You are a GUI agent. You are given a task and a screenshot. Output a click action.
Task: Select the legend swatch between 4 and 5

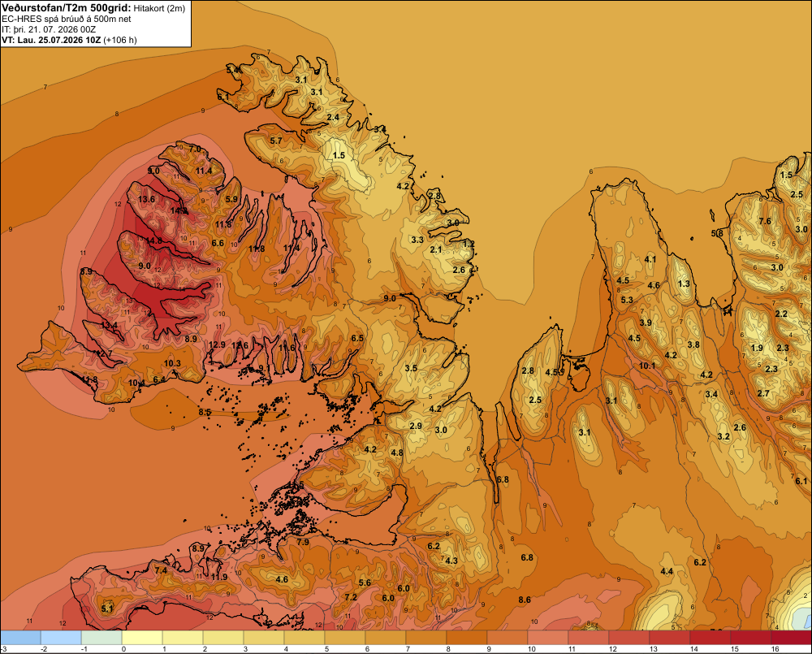[x=304, y=638]
